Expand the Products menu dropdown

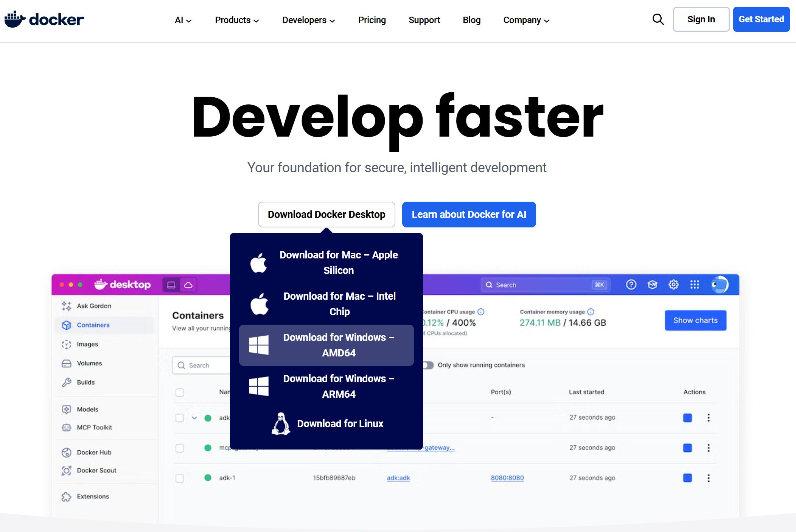click(237, 20)
